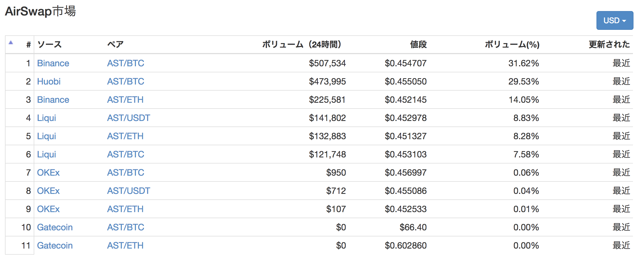Open AST/BTC pair link for OKEx

tap(126, 173)
